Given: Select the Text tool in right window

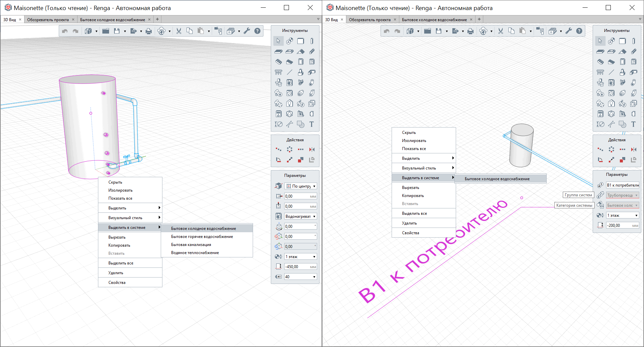Looking at the screenshot, I should click(x=634, y=124).
